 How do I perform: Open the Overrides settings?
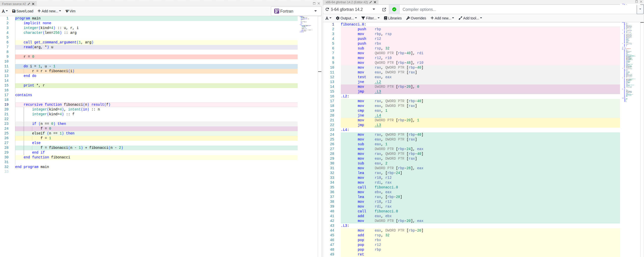pos(416,18)
